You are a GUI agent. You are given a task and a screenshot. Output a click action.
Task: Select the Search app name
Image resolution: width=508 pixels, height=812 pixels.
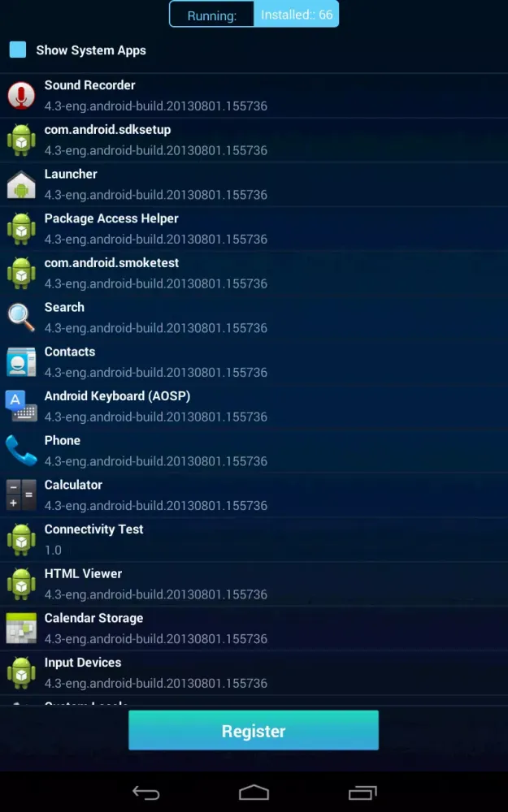coord(64,307)
